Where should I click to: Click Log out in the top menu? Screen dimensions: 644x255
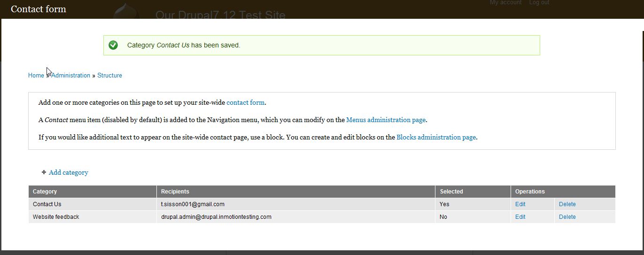pyautogui.click(x=539, y=3)
